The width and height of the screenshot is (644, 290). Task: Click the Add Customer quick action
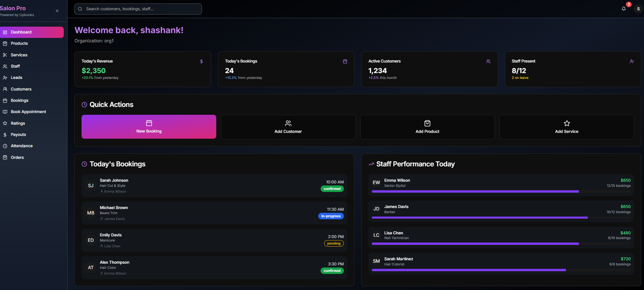(288, 127)
